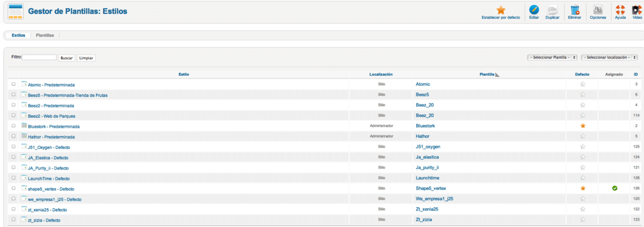Open style Bluestork - Predeterminada link
644x227 pixels.
tap(54, 126)
